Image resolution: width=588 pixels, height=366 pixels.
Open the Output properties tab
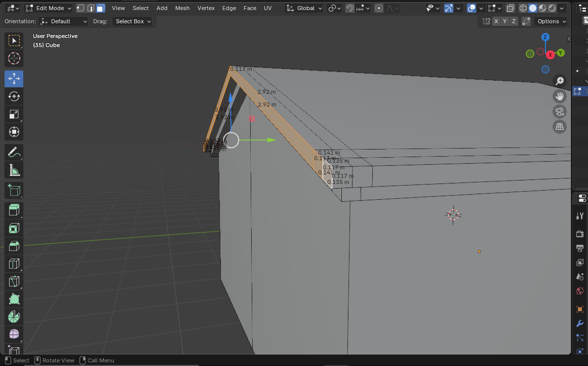tap(580, 248)
